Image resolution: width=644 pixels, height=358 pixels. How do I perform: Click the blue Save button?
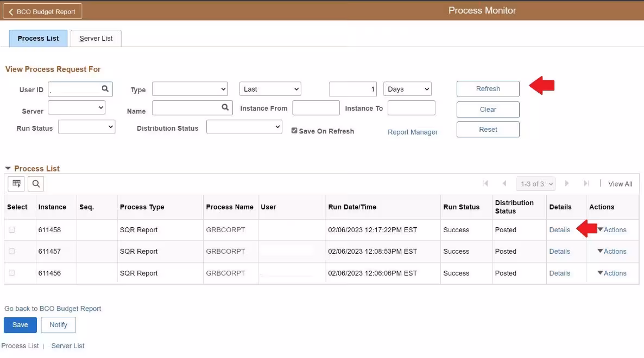[20, 325]
